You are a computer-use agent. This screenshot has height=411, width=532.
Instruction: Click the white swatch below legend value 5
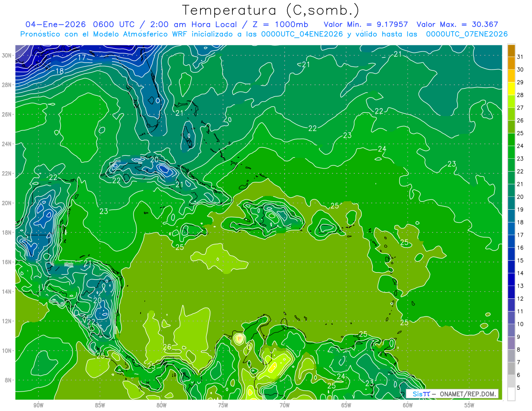click(x=511, y=394)
